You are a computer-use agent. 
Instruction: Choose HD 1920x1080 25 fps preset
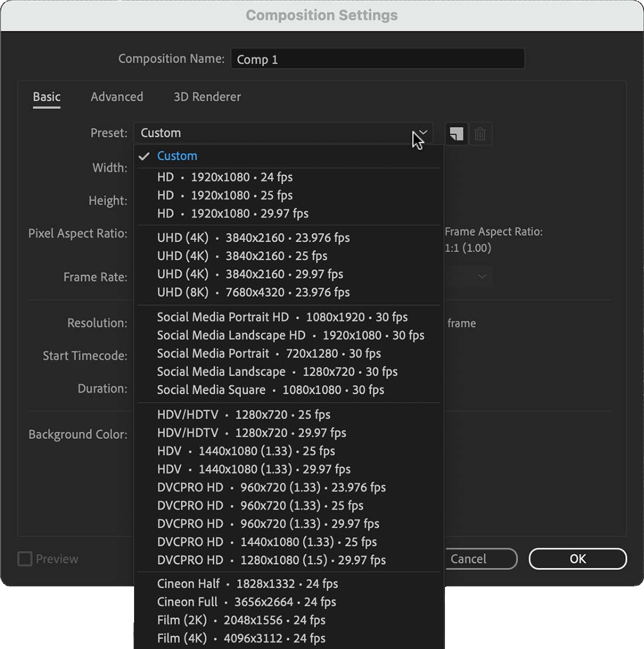click(x=289, y=195)
